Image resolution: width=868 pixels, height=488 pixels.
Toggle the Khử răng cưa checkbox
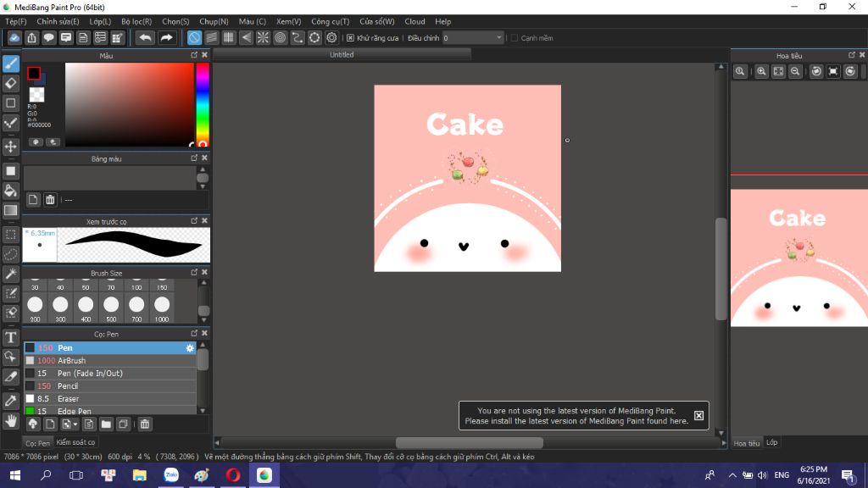click(351, 38)
